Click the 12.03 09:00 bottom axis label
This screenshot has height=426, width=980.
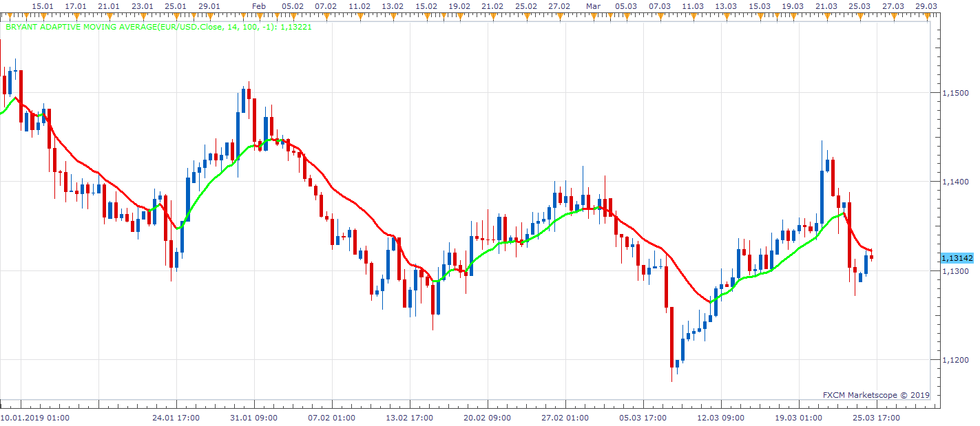(721, 418)
